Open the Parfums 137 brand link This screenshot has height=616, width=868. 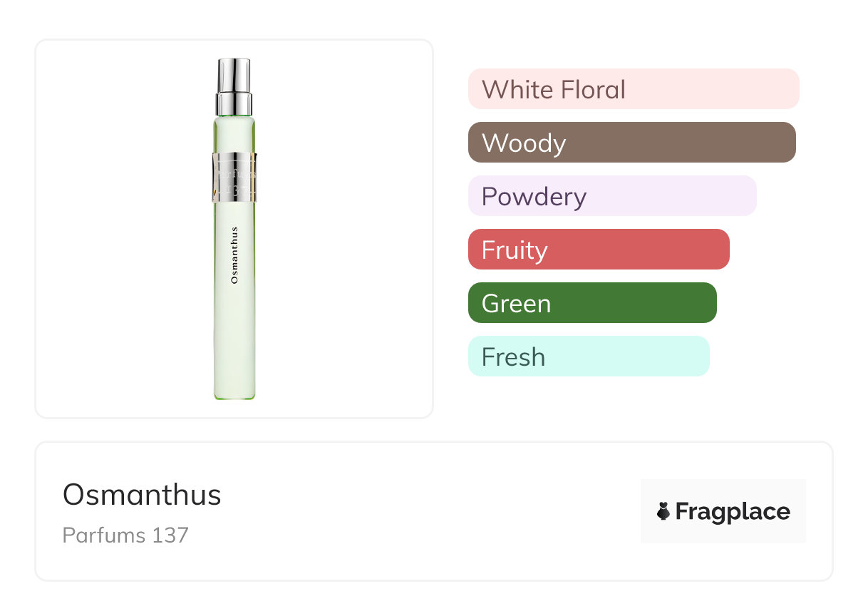pos(125,535)
